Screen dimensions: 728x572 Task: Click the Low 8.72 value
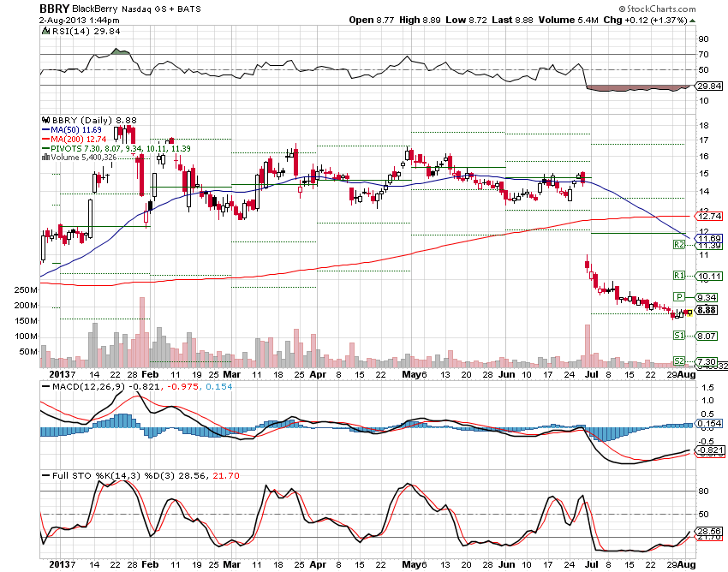pyautogui.click(x=466, y=20)
